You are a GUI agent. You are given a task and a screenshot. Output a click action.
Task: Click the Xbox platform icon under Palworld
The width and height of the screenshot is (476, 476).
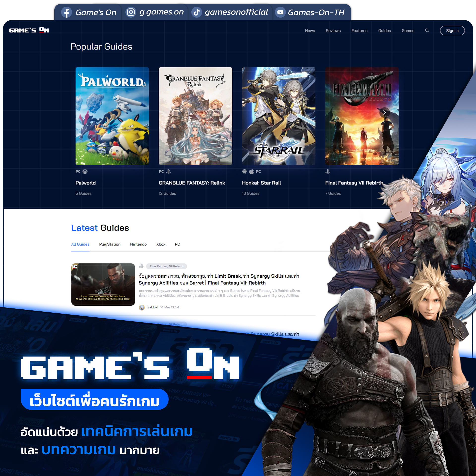85,171
